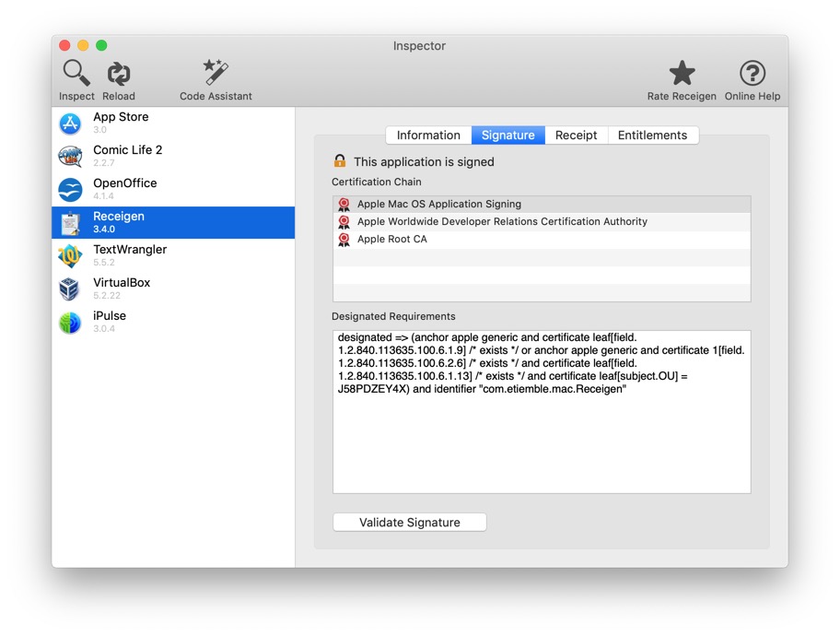Click the Signature tab

(507, 135)
